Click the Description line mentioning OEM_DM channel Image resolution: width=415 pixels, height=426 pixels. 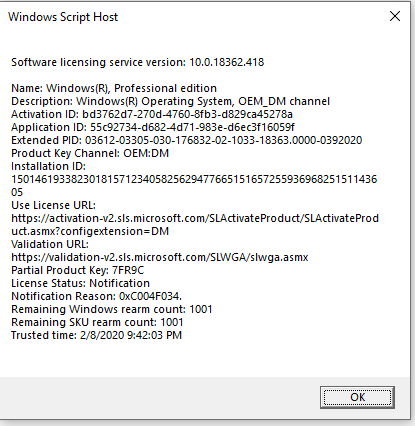(x=171, y=101)
